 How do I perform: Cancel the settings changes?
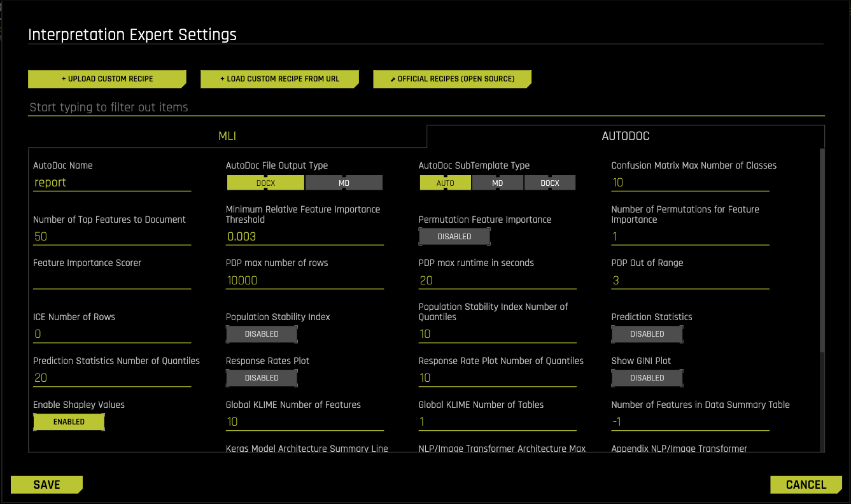pyautogui.click(x=806, y=484)
